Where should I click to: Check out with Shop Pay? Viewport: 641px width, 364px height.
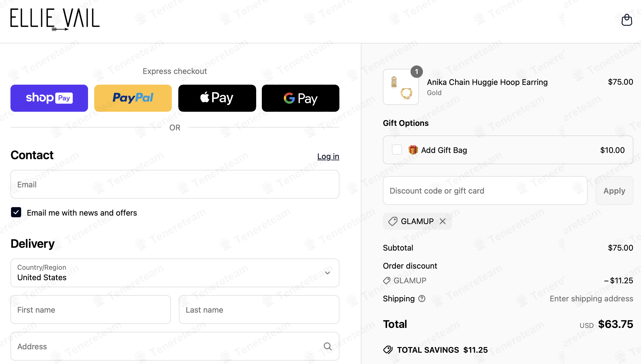[x=49, y=98]
